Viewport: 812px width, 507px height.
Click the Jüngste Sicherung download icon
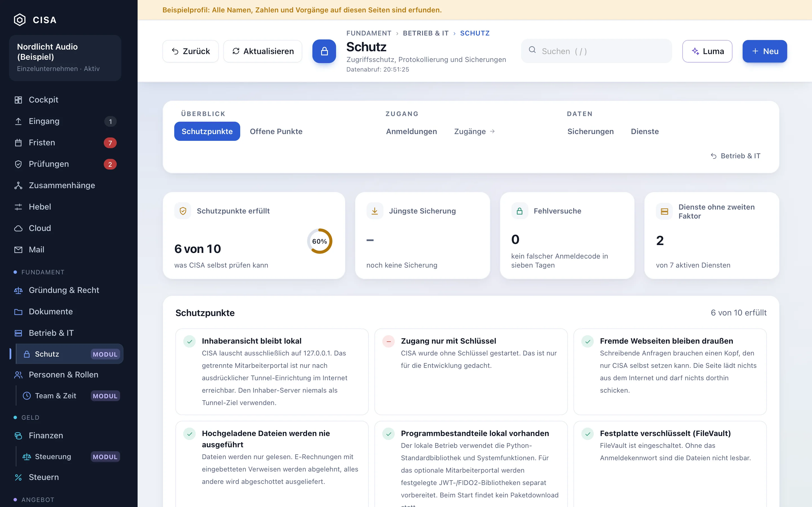(x=375, y=211)
